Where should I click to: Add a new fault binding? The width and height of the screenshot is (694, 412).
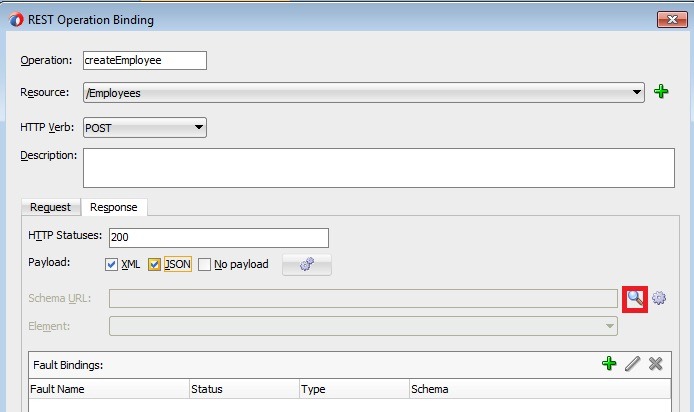(x=609, y=364)
